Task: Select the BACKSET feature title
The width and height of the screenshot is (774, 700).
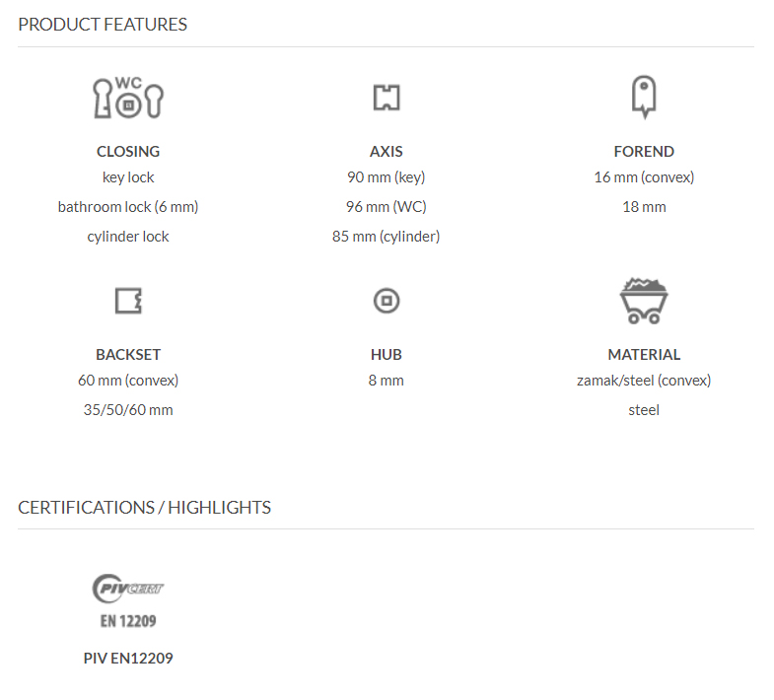Action: pos(128,354)
